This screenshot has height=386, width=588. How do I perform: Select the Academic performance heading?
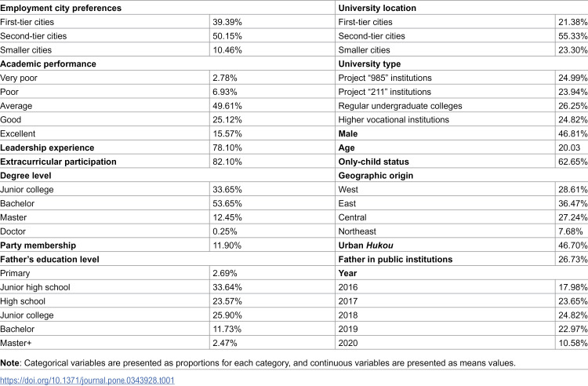pyautogui.click(x=48, y=64)
